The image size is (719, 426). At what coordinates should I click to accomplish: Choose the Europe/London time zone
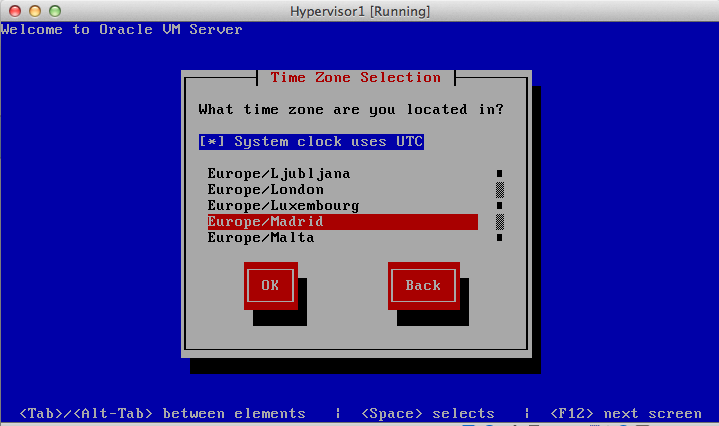click(x=265, y=189)
